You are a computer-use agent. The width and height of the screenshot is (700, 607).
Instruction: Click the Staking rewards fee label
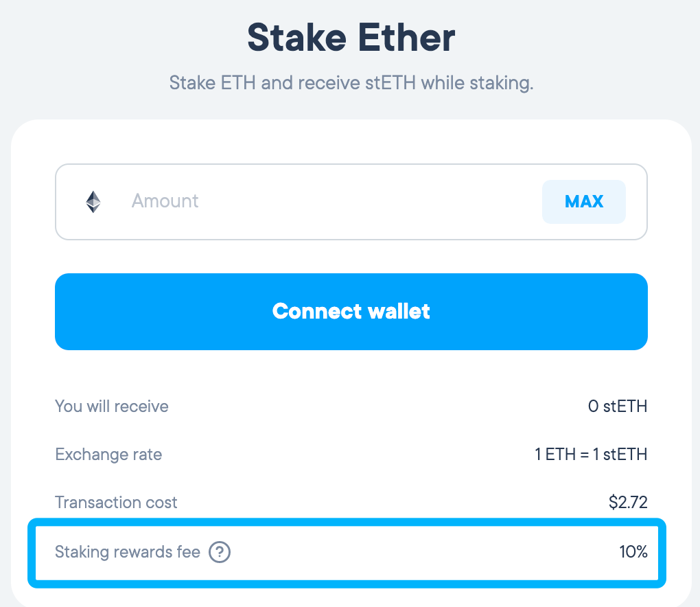(x=128, y=552)
